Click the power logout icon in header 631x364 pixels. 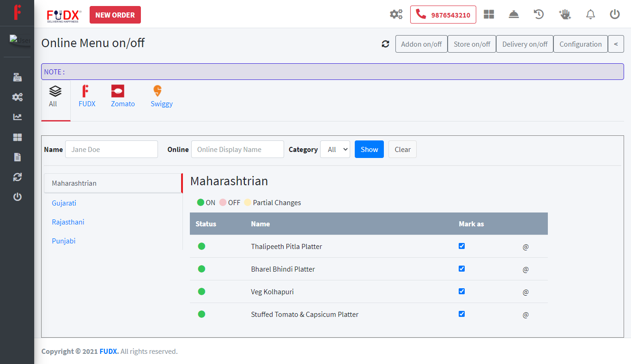coord(614,15)
